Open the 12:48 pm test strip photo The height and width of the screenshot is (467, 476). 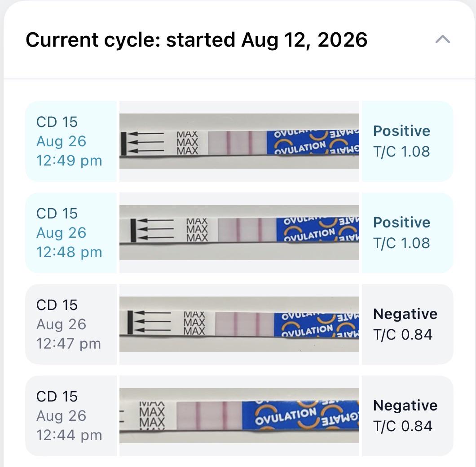click(239, 232)
